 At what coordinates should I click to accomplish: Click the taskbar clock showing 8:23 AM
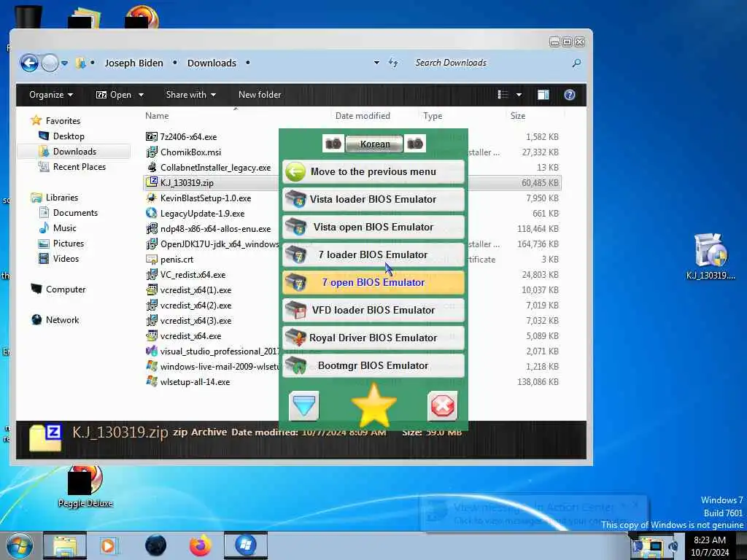(x=710, y=545)
